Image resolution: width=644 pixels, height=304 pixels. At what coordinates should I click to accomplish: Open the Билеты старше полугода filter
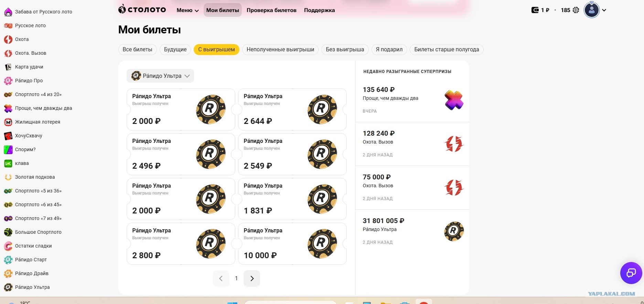[447, 50]
